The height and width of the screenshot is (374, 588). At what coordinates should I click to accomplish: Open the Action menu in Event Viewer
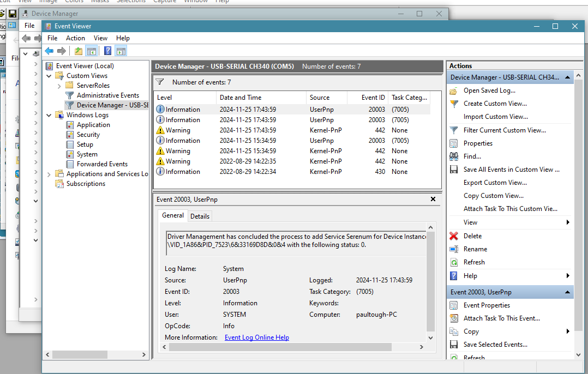point(75,38)
